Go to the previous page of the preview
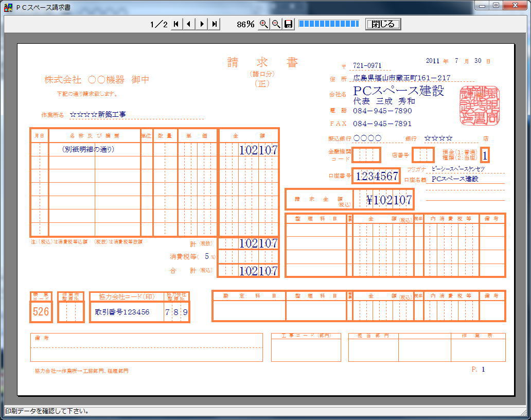The height and width of the screenshot is (420, 531). point(189,24)
